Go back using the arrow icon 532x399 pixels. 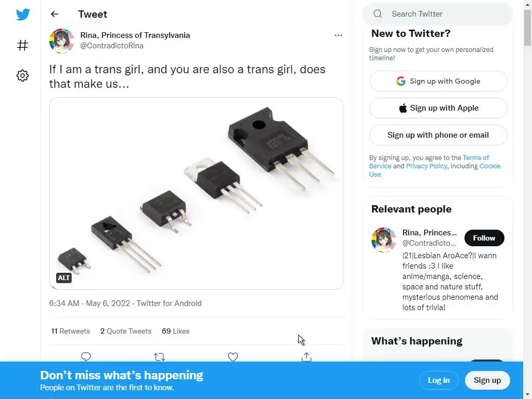pyautogui.click(x=55, y=14)
